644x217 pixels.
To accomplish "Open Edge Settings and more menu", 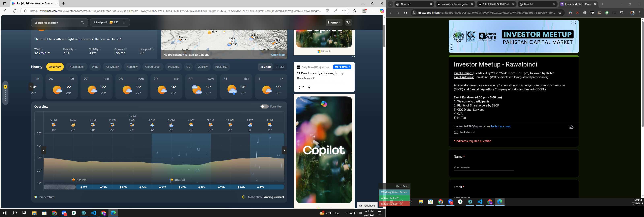I will tap(373, 11).
